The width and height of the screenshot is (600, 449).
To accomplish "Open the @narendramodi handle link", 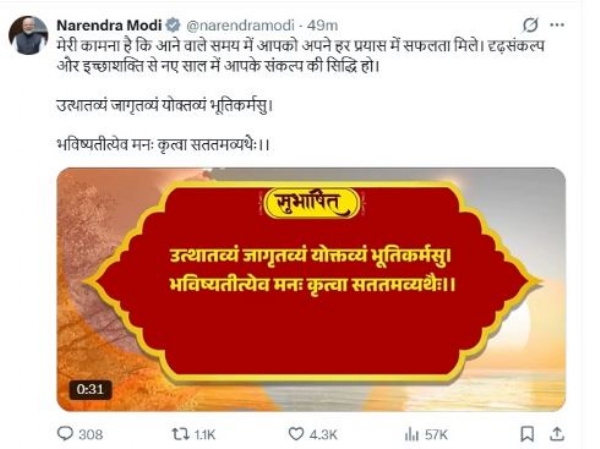I will pos(240,26).
